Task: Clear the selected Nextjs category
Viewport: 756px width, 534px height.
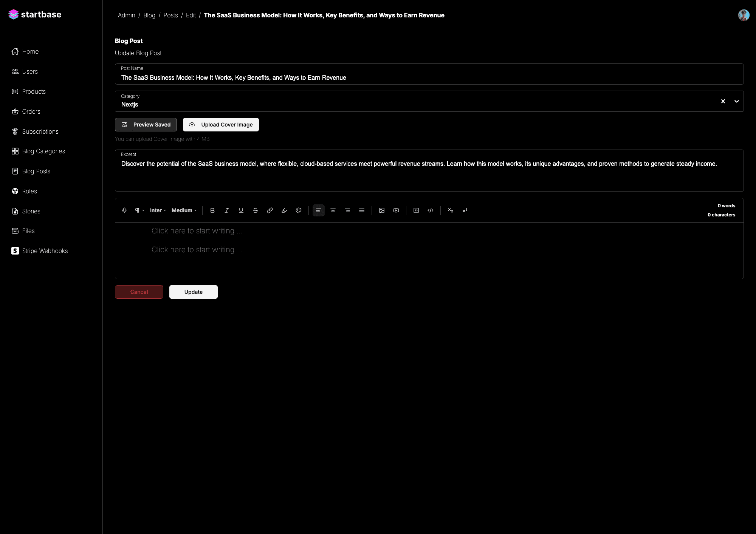Action: (x=723, y=100)
